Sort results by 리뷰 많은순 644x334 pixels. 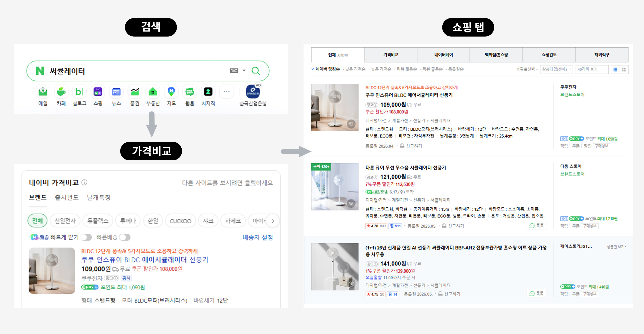(x=407, y=69)
